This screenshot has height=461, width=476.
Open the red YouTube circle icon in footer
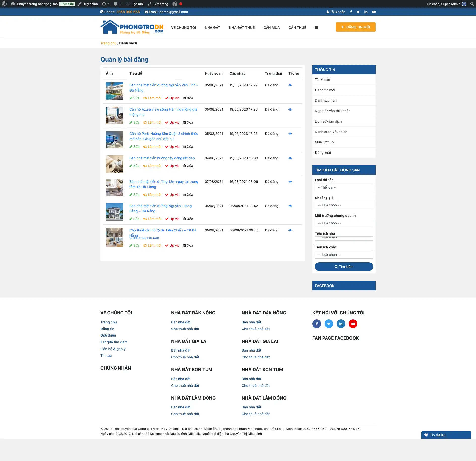353,324
